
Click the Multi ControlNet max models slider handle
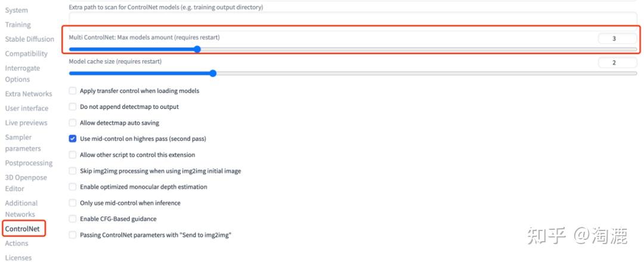pyautogui.click(x=197, y=49)
